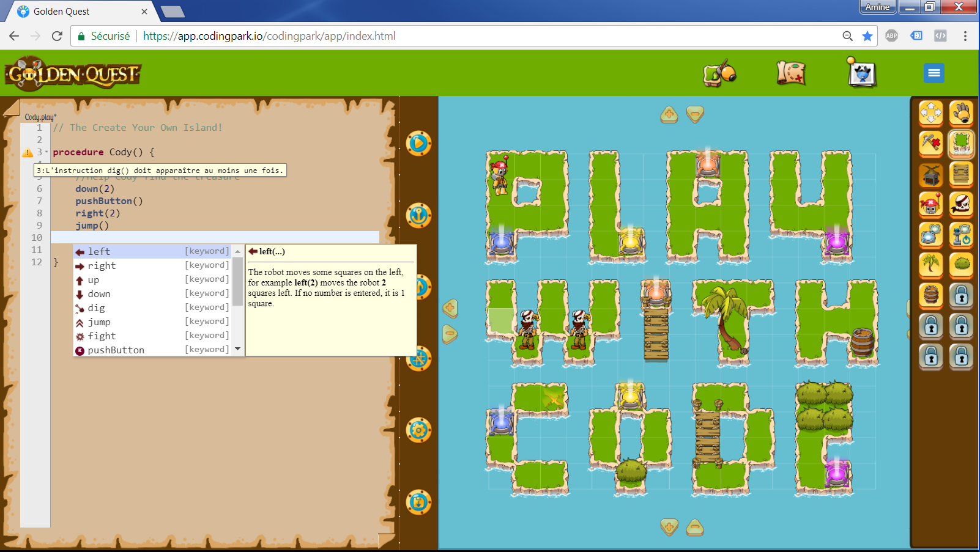Pick the treasure chest item
Screen dimensions: 980x552
click(931, 174)
